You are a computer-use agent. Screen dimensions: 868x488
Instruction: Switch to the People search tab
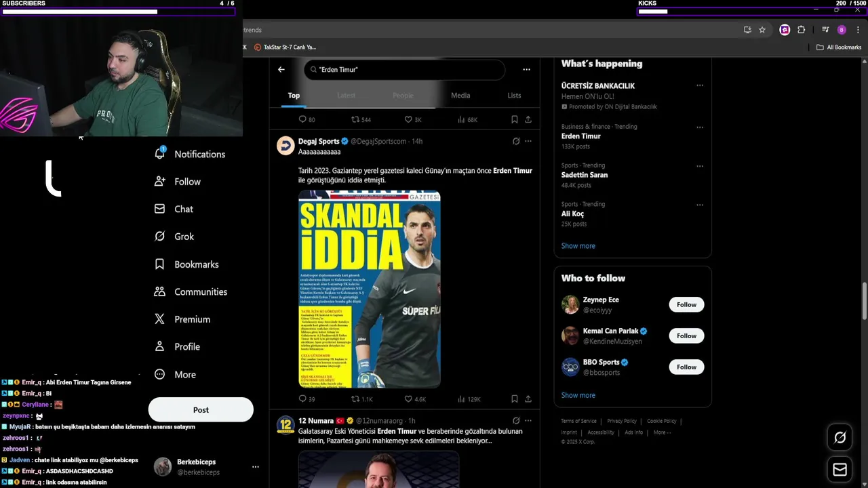click(x=403, y=96)
